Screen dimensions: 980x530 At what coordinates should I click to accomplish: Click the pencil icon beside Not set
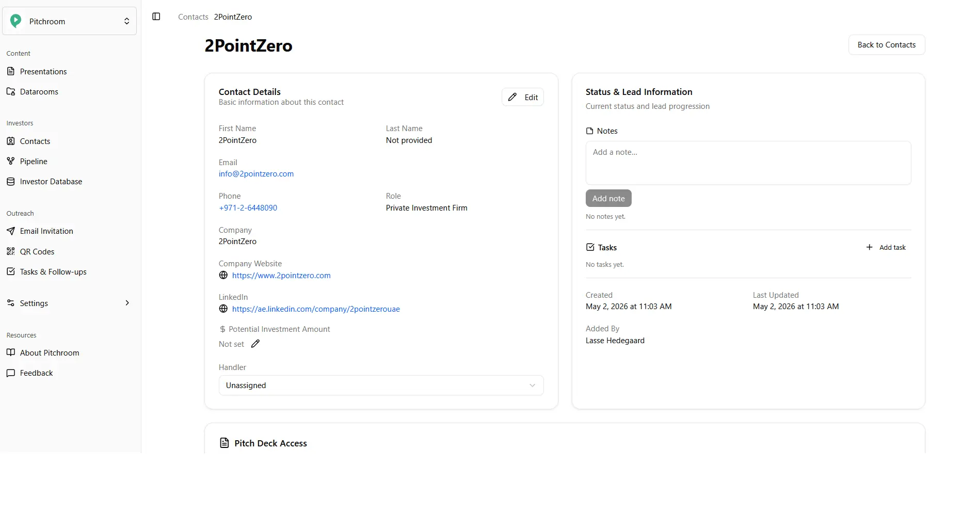[x=255, y=344]
